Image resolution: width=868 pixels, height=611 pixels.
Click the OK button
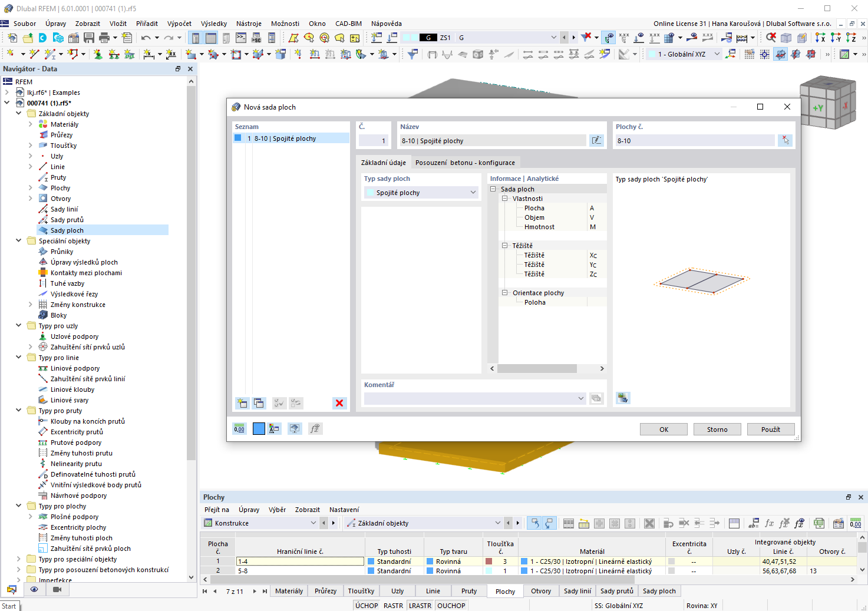pyautogui.click(x=664, y=430)
